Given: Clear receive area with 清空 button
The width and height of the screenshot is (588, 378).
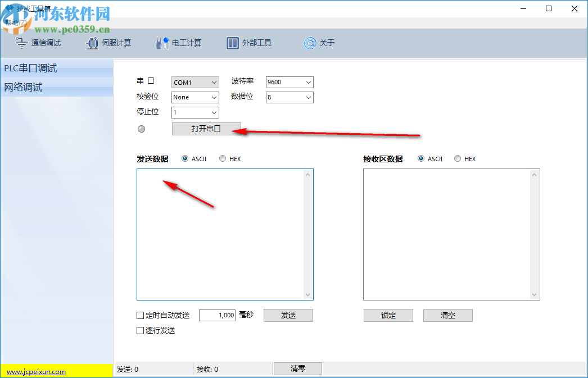Looking at the screenshot, I should pos(447,315).
